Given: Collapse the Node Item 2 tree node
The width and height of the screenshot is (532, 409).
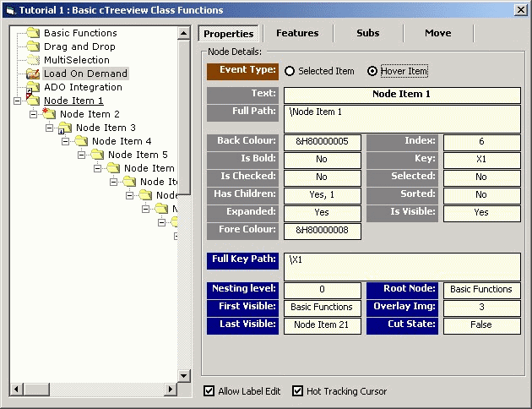Looking at the screenshot, I should [x=33, y=114].
